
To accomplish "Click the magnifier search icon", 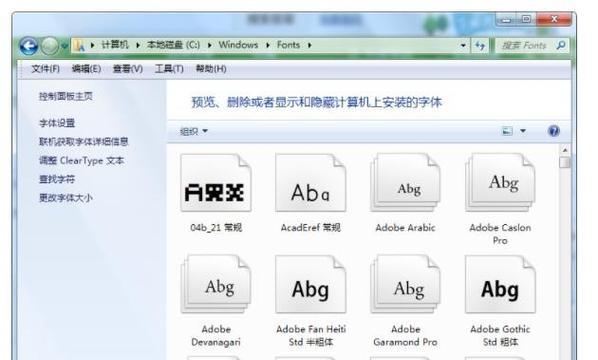I will (x=561, y=45).
